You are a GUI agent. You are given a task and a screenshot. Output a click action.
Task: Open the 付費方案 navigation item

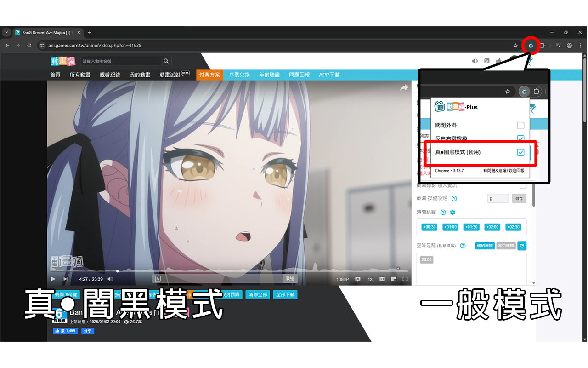(x=209, y=75)
